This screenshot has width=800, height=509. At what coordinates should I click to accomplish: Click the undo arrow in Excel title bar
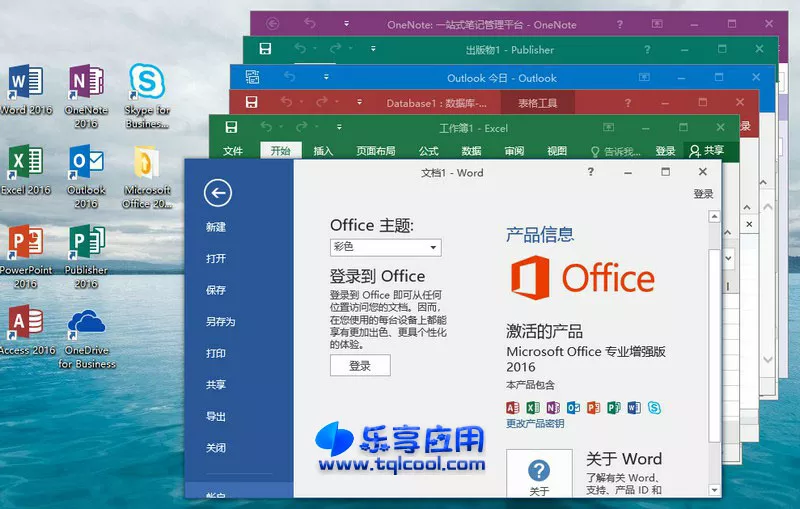pyautogui.click(x=266, y=126)
